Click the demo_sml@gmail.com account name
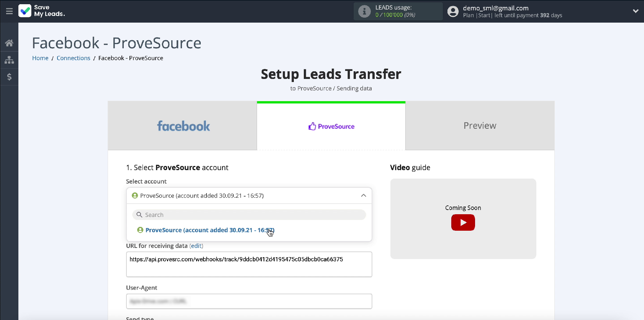 pyautogui.click(x=495, y=8)
